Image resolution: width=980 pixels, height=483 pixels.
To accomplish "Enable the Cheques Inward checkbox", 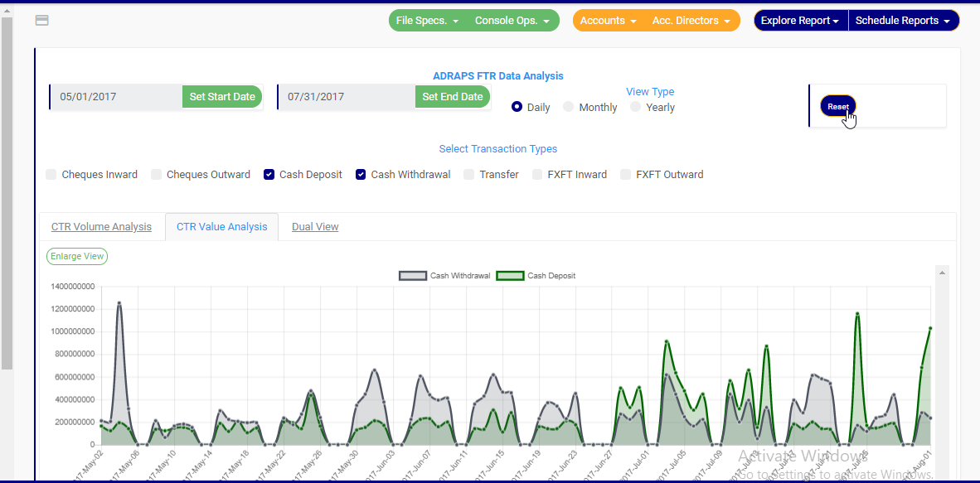I will click(51, 175).
